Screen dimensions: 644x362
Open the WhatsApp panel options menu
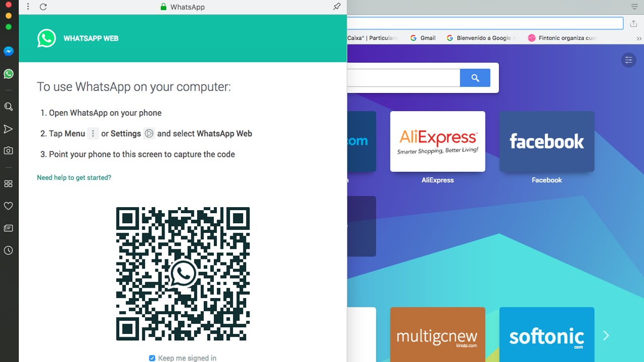pyautogui.click(x=28, y=7)
